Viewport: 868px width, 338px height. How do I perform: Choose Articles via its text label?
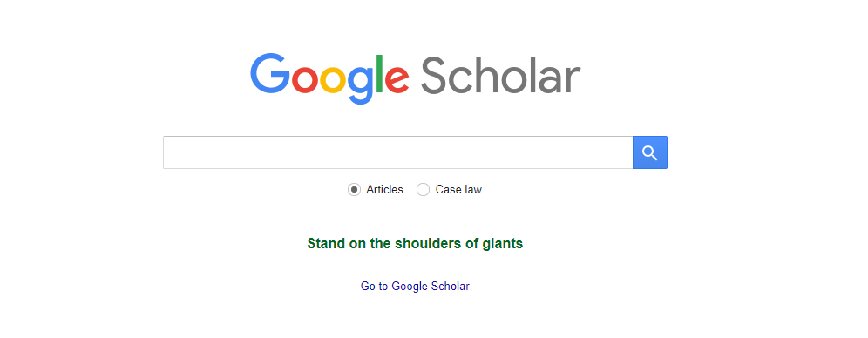pyautogui.click(x=384, y=190)
